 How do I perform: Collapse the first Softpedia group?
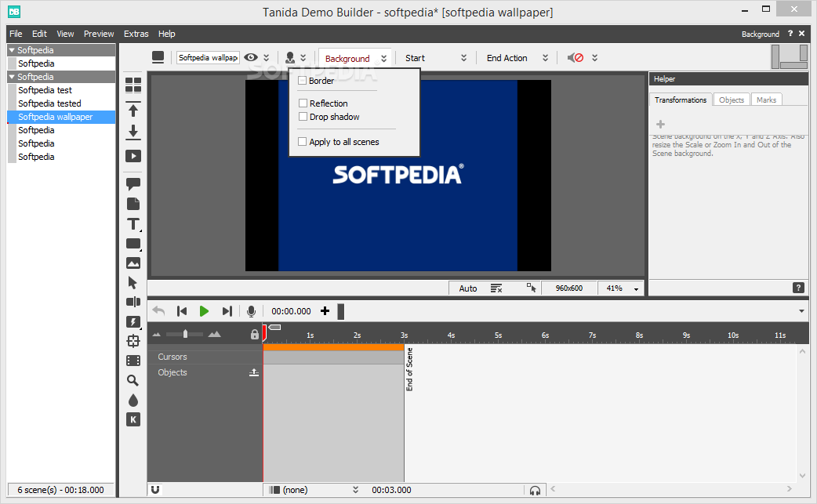[x=12, y=50]
